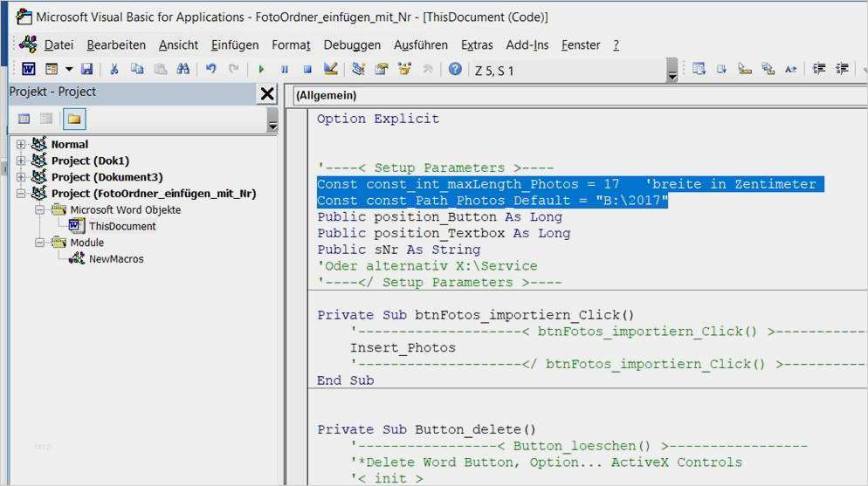Open the Add-Ins menu
868x486 pixels.
[527, 44]
